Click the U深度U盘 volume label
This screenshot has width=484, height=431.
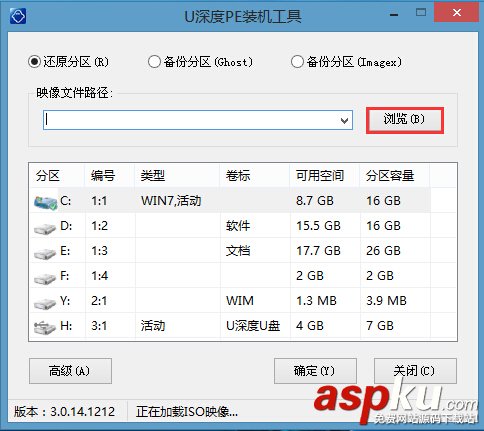(x=253, y=326)
